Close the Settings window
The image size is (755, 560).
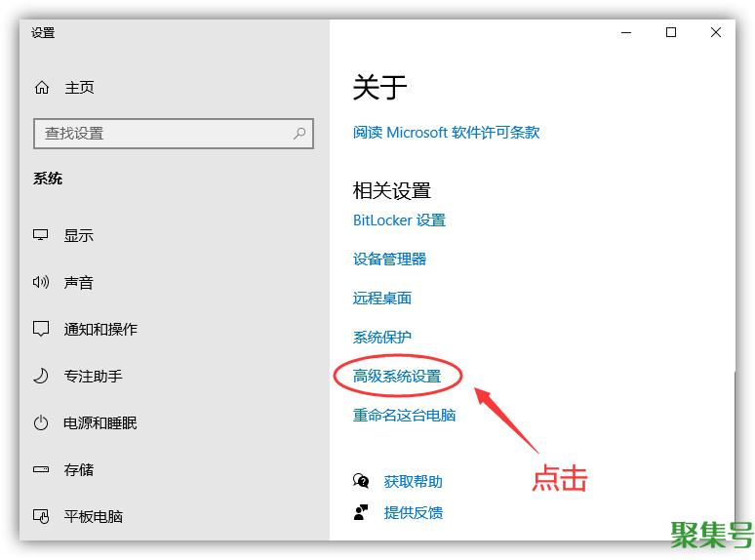(x=716, y=33)
